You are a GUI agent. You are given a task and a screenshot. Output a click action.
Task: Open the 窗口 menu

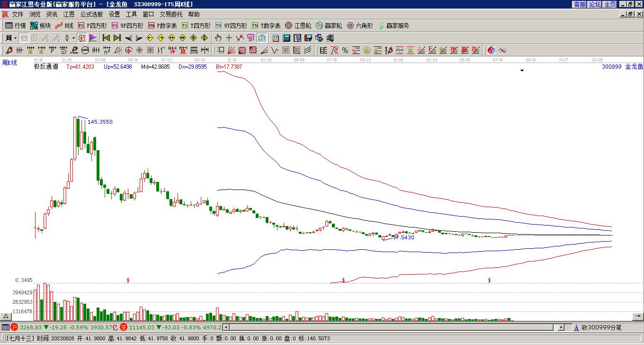(148, 15)
